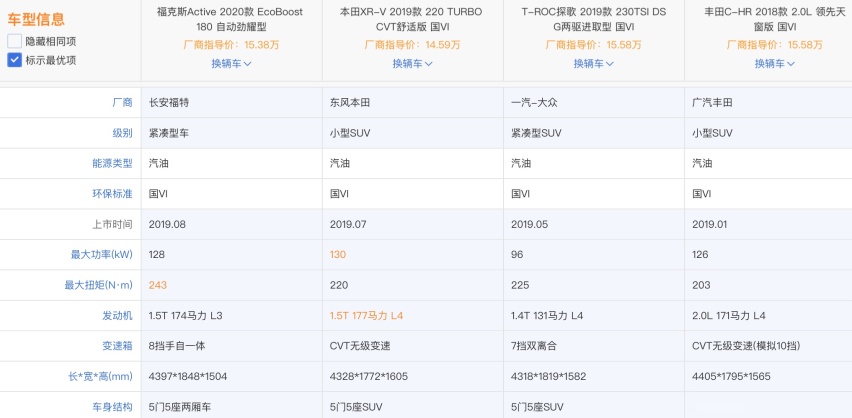Uncheck the 标示最优项 checkbox
The width and height of the screenshot is (852, 418).
pyautogui.click(x=14, y=60)
